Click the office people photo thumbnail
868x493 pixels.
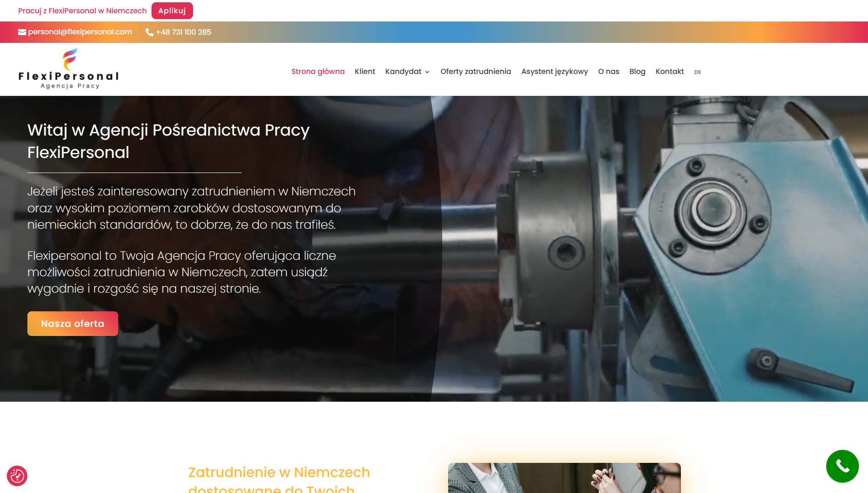click(564, 478)
